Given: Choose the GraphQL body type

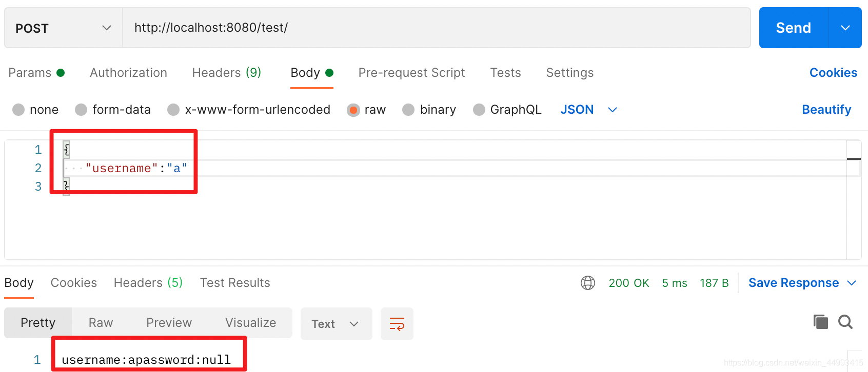Looking at the screenshot, I should pyautogui.click(x=479, y=110).
